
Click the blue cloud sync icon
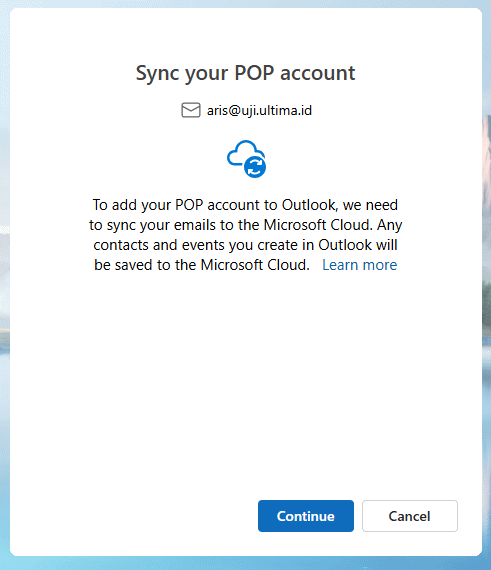click(246, 159)
